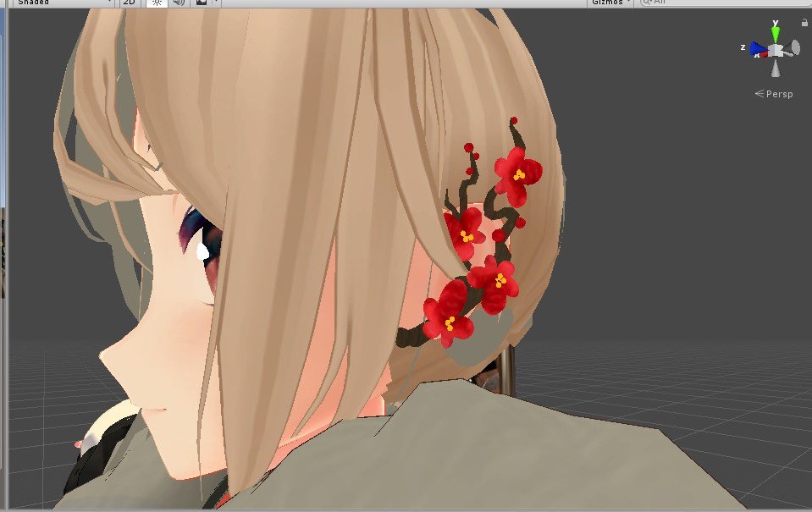Click the blue Z axis cone
The image size is (812, 512).
coord(758,49)
